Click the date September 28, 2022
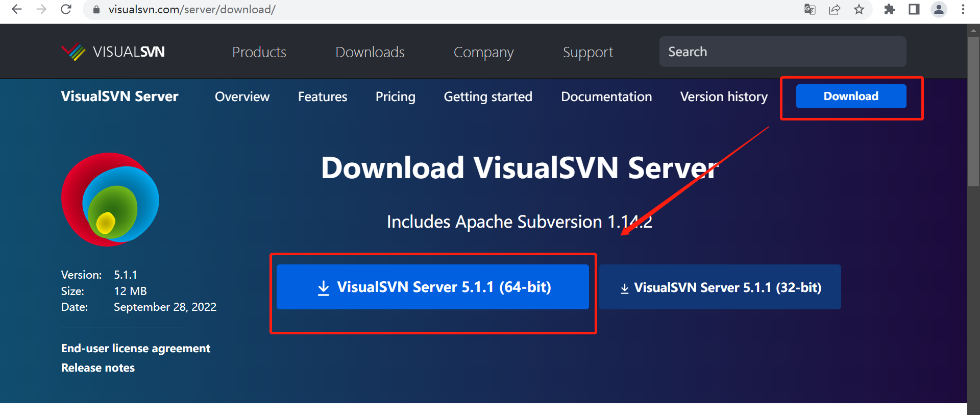This screenshot has height=415, width=980. point(165,307)
